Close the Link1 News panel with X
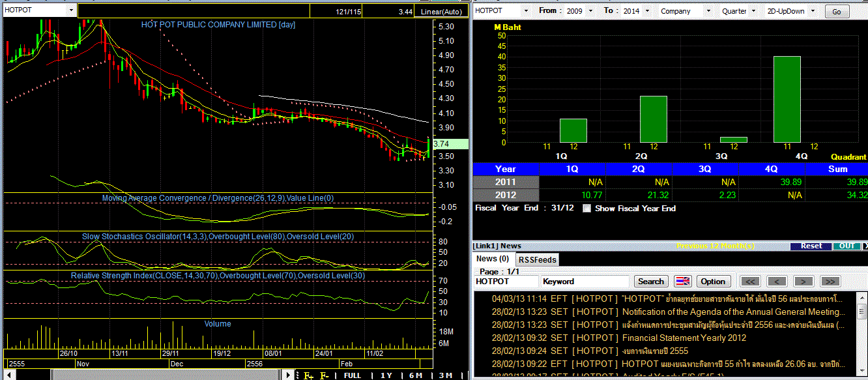Screen dimensions: 868x380 coord(865,246)
